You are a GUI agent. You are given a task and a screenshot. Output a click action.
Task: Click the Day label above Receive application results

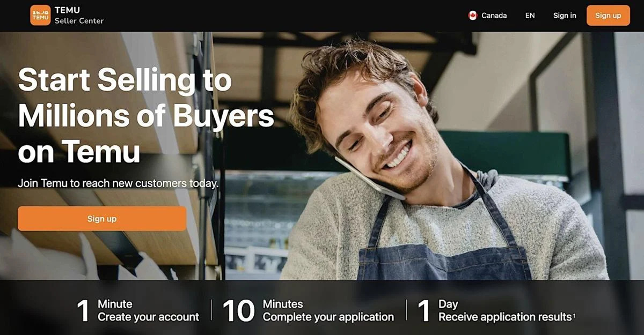(448, 304)
